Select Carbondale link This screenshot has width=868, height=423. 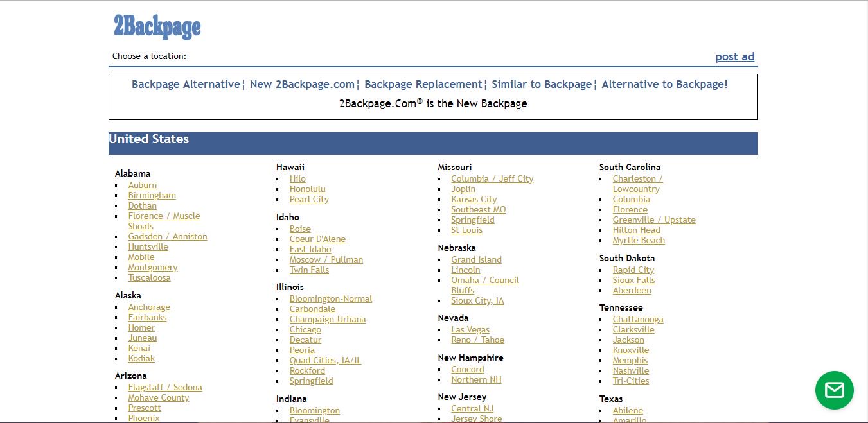[x=312, y=309]
